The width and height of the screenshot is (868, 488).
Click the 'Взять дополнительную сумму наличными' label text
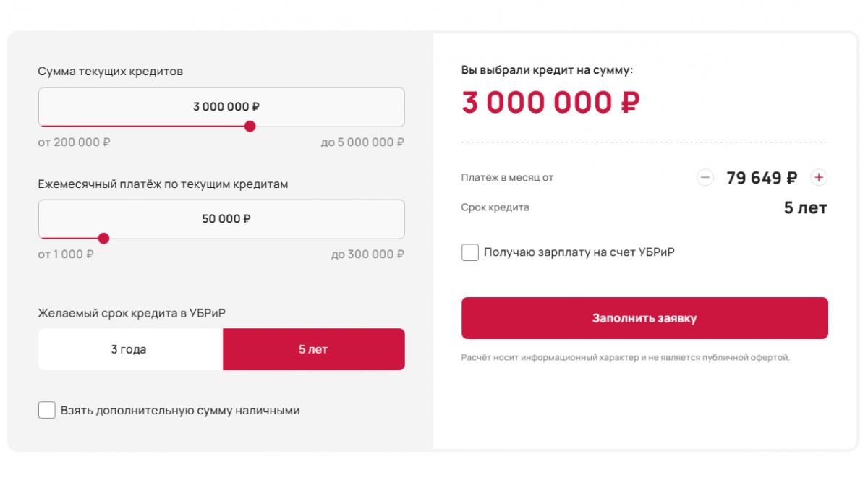point(180,411)
